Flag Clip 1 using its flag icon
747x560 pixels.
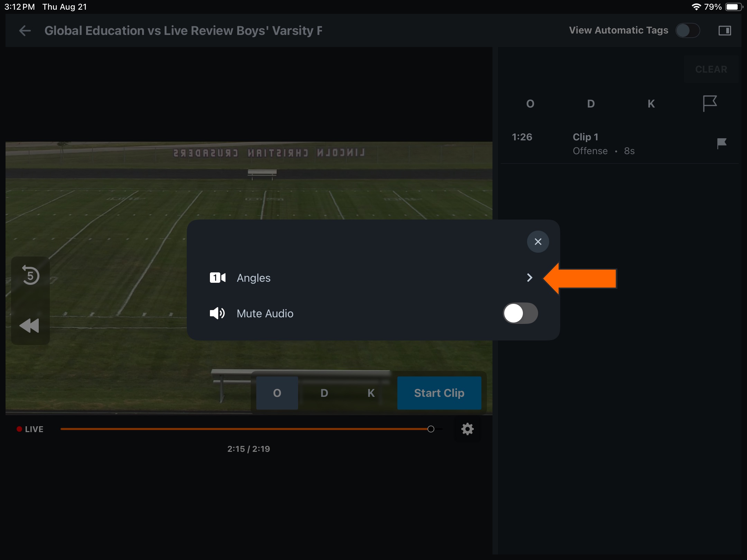pos(721,143)
